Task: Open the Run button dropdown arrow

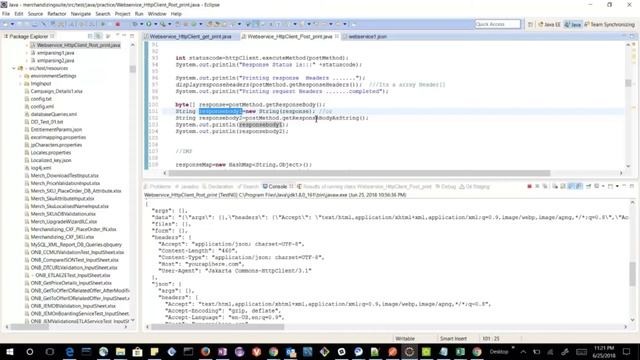Action: coord(156,24)
